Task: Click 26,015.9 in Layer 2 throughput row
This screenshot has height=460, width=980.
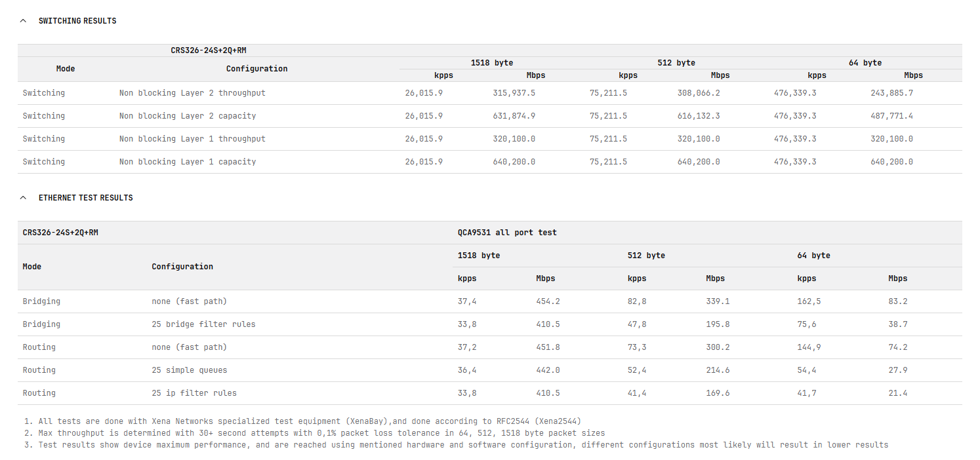Action: coord(424,93)
